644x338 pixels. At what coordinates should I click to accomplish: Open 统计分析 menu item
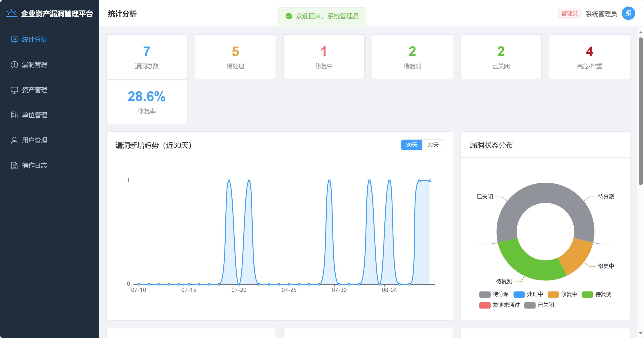[49, 40]
